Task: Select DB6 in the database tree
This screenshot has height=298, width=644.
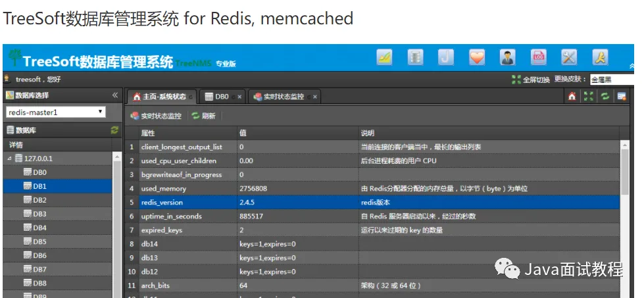Action: coord(40,255)
